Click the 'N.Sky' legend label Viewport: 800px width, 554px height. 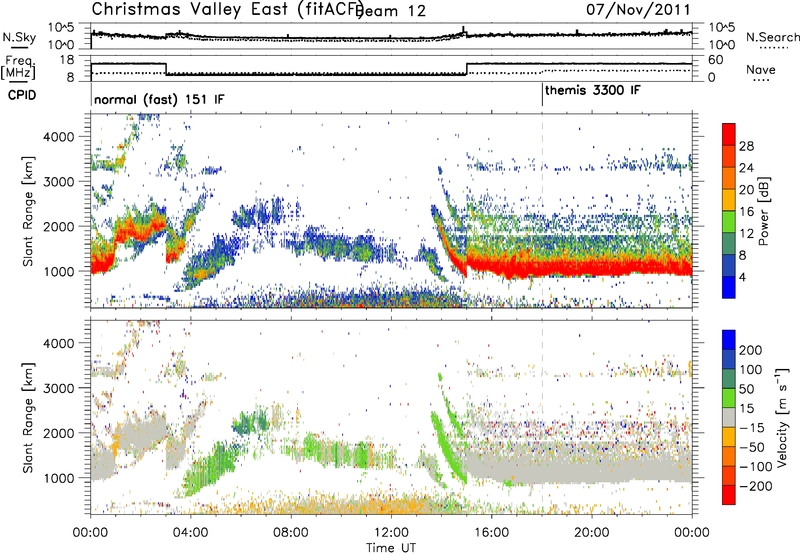[19, 37]
